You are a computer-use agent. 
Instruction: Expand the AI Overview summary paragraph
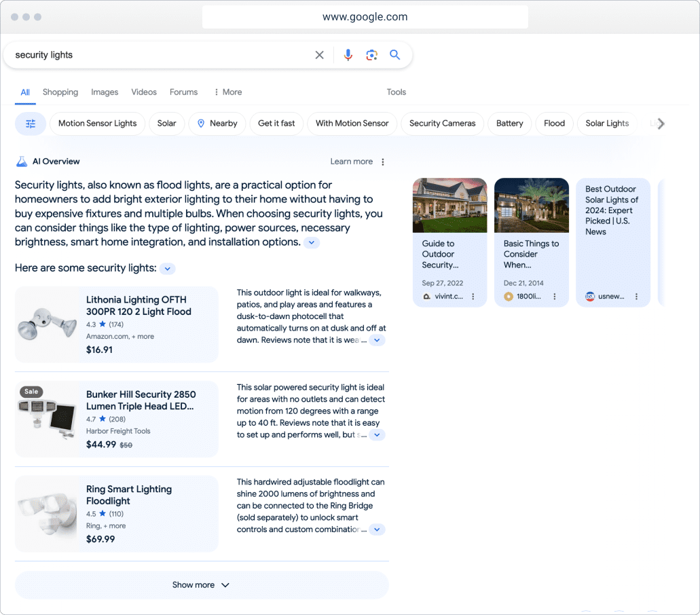(x=311, y=242)
